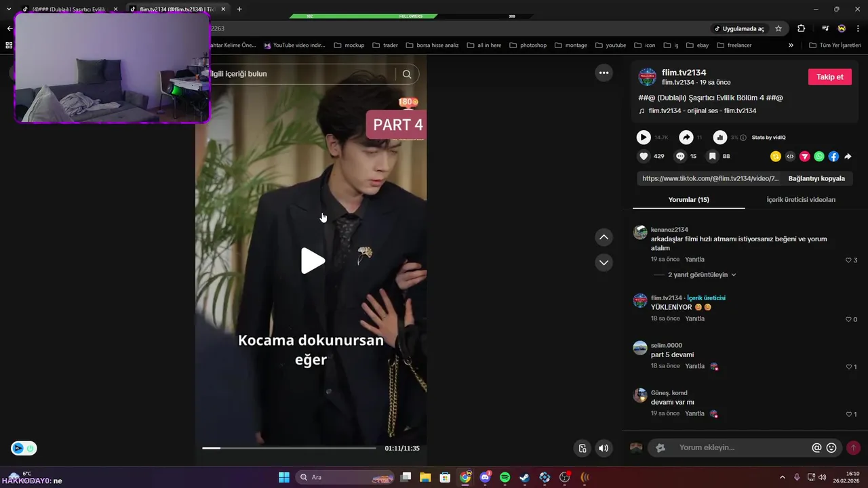Click the vidIQ shares arrow icon
Screen dimensions: 868x488
(686, 138)
